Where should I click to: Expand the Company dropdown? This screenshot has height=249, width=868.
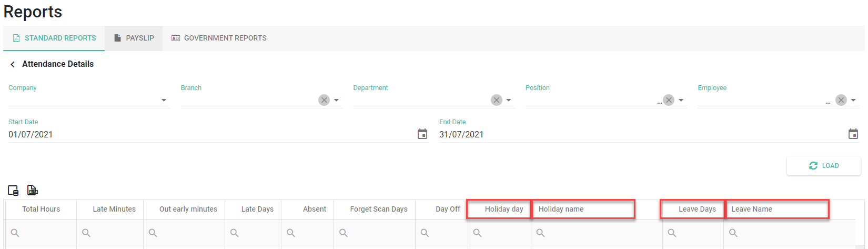click(164, 100)
